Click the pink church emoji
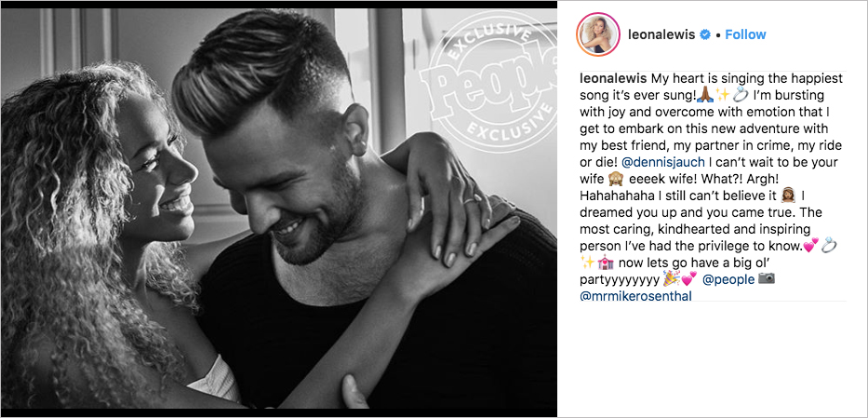Screen dimensions: 868x418 tap(604, 263)
